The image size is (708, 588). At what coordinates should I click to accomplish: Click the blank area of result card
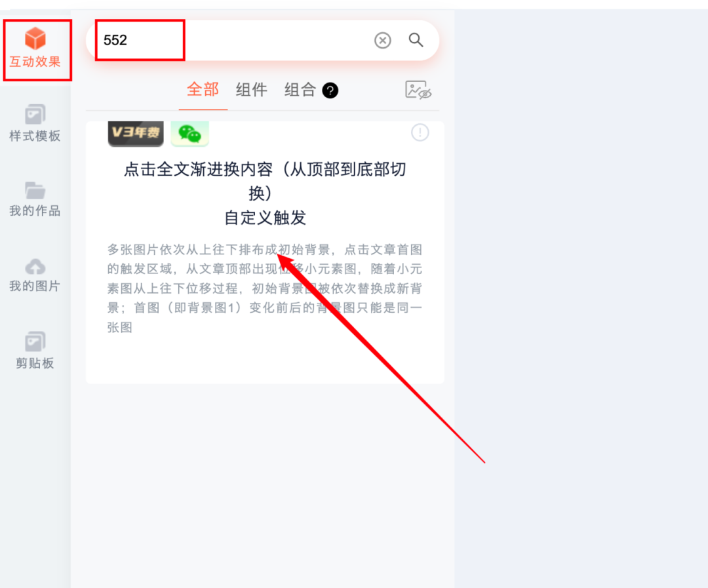click(x=265, y=359)
